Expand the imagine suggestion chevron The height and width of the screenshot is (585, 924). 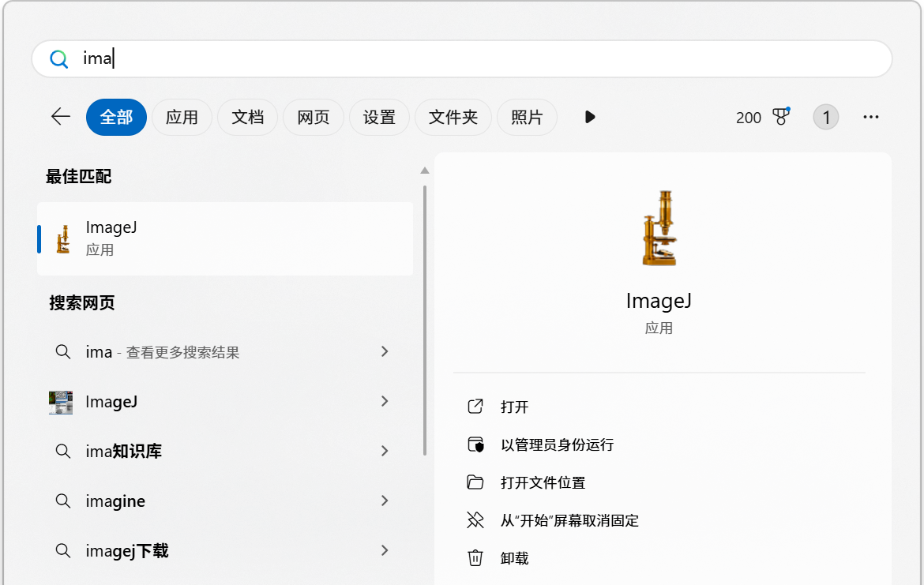[x=385, y=501]
